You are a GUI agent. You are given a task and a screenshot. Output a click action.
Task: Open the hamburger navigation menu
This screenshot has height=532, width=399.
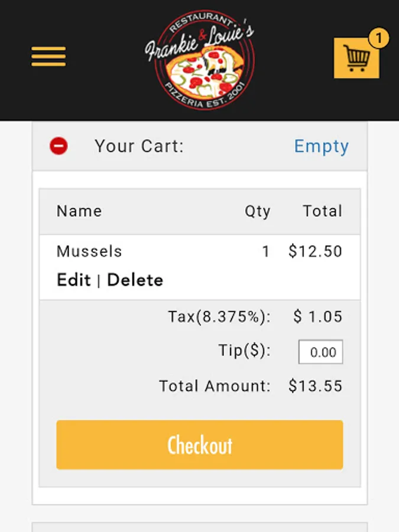[x=48, y=57]
